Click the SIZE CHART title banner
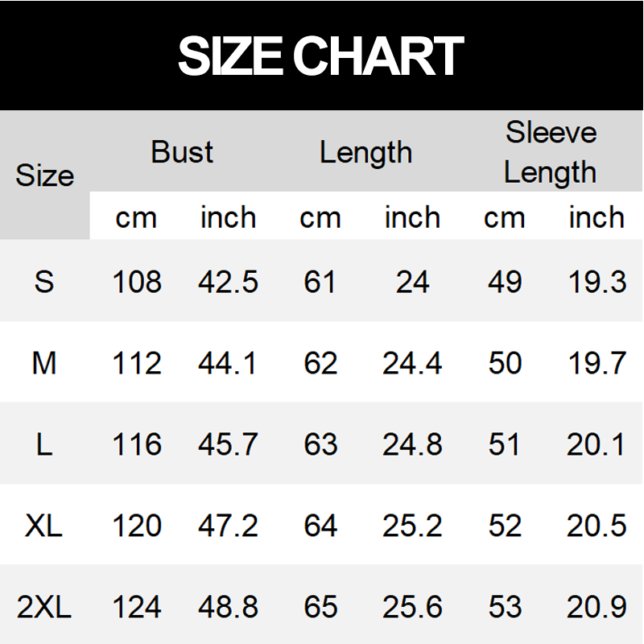This screenshot has width=644, height=644. tap(321, 56)
